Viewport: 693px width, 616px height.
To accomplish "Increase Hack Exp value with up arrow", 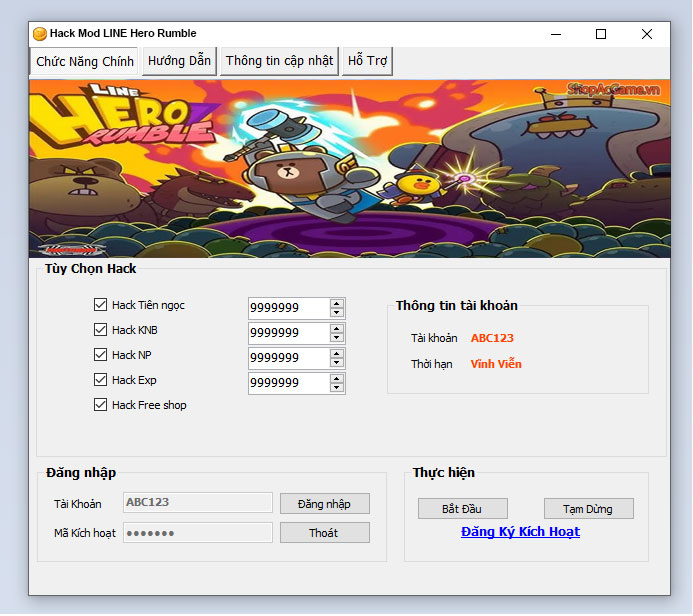I will pos(337,379).
